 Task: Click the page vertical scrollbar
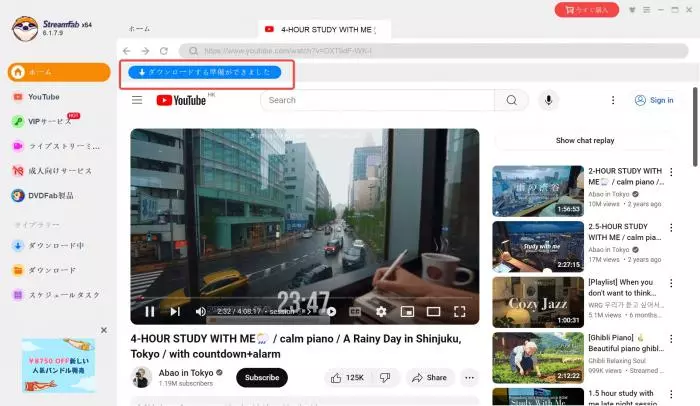pyautogui.click(x=695, y=127)
